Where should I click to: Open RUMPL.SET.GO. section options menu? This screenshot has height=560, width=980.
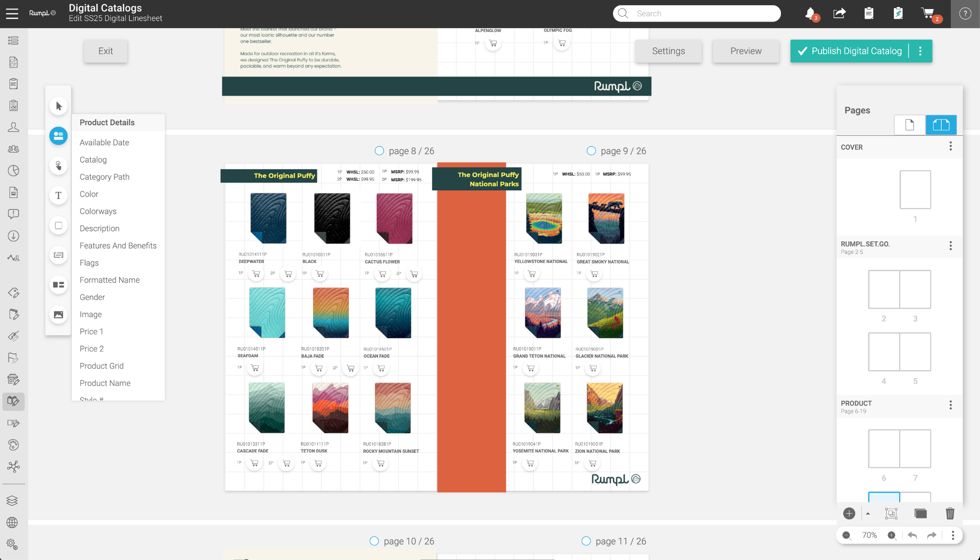tap(951, 246)
